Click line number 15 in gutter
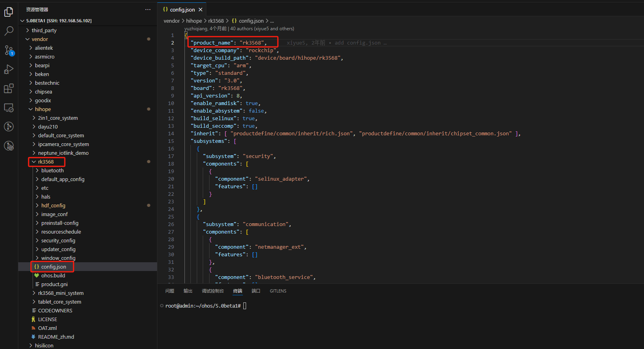This screenshot has height=349, width=644. pos(171,141)
